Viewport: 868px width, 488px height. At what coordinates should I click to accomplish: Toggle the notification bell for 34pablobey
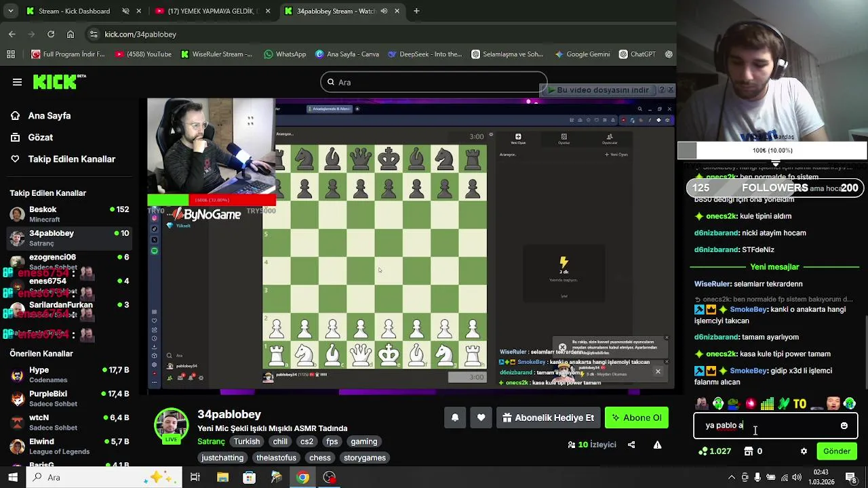(455, 418)
